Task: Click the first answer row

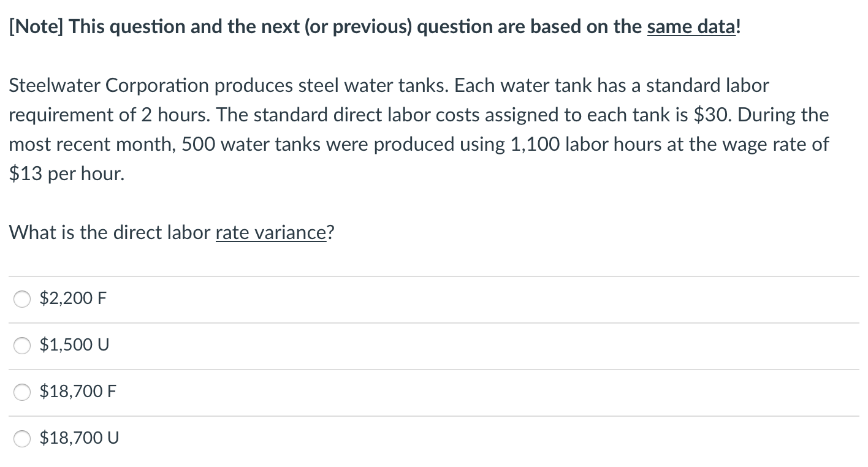Action: click(429, 298)
